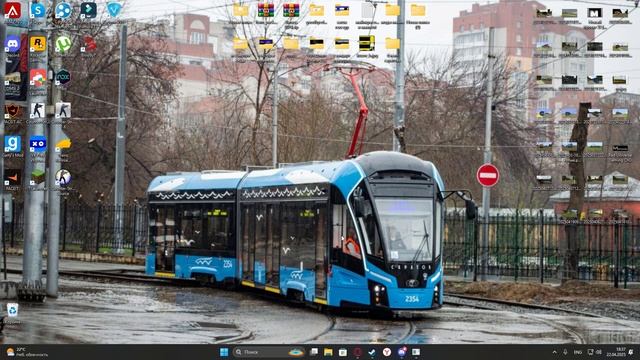Click the taskbar search box
Viewport: 640px width, 360px height.
(269, 352)
